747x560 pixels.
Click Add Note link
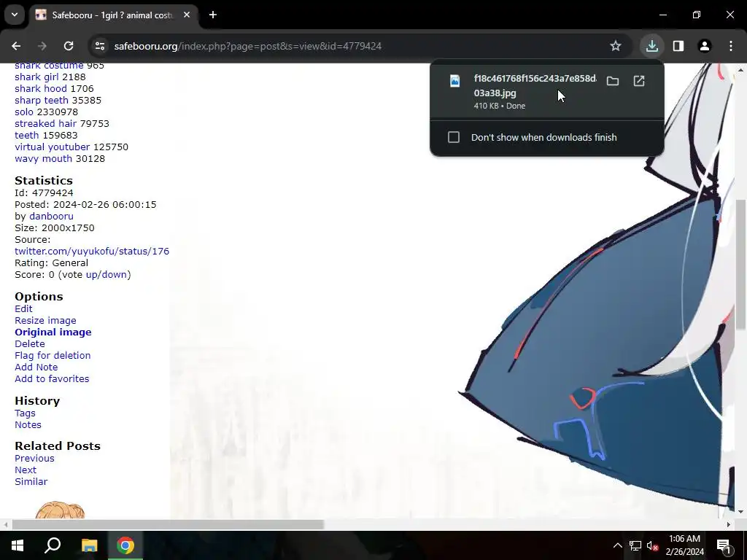[x=36, y=367]
